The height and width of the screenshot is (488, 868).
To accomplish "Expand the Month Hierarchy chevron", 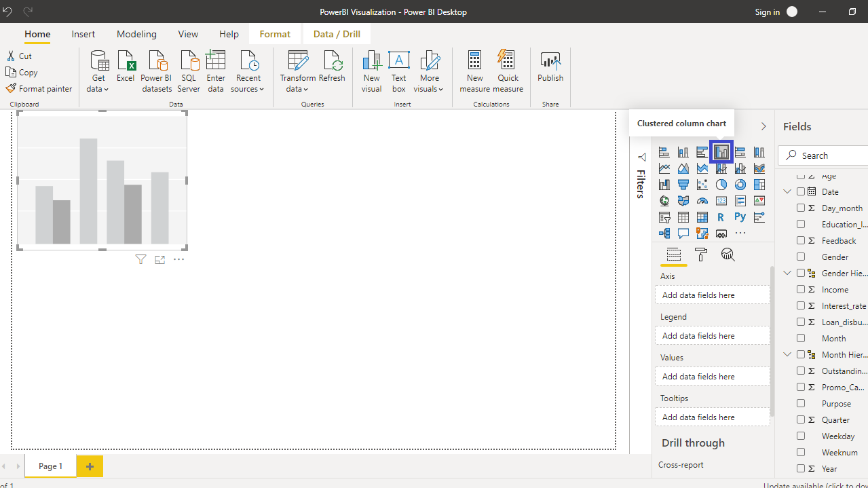I will [788, 354].
